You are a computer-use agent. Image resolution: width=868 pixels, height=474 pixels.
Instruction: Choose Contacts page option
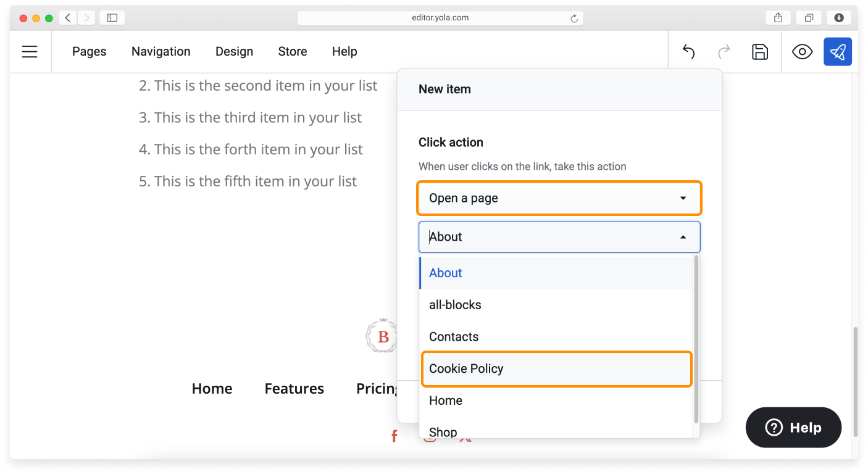pos(454,336)
